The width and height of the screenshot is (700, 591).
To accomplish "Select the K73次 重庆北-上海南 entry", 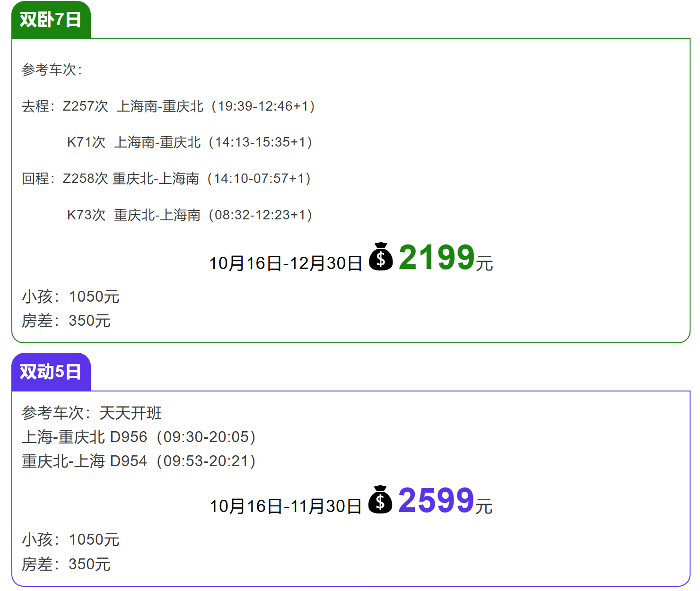I will pyautogui.click(x=190, y=215).
